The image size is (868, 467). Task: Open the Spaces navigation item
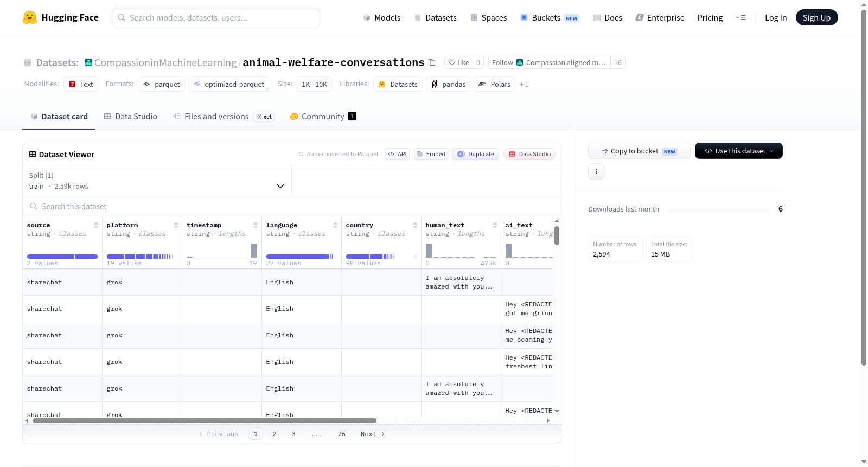point(489,17)
